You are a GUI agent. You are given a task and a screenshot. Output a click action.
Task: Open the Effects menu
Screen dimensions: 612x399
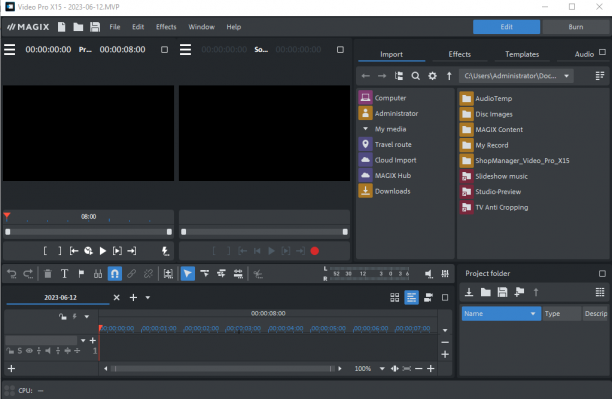[166, 27]
